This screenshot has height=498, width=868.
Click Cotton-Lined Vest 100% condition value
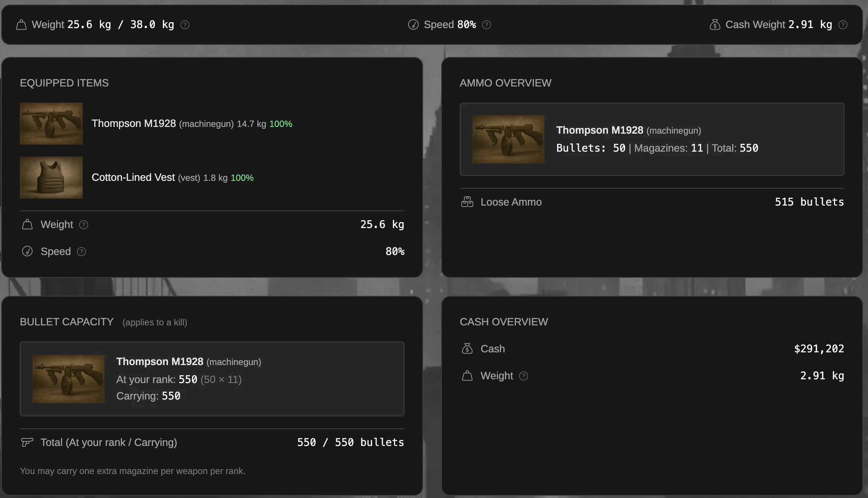[x=242, y=178]
